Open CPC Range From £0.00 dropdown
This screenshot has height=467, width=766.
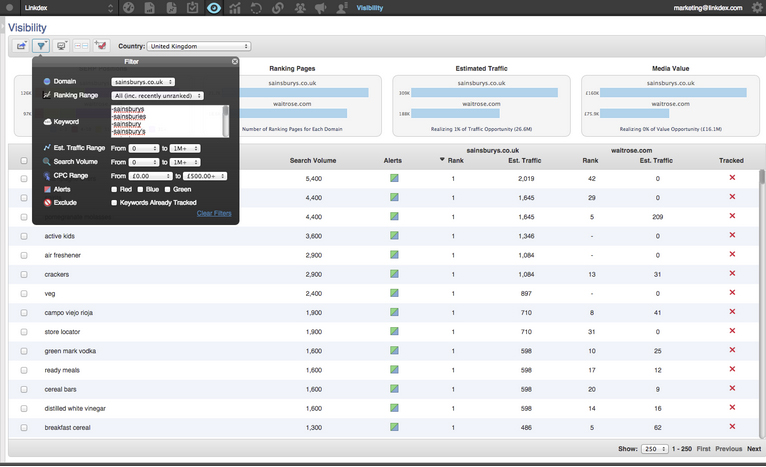point(150,176)
